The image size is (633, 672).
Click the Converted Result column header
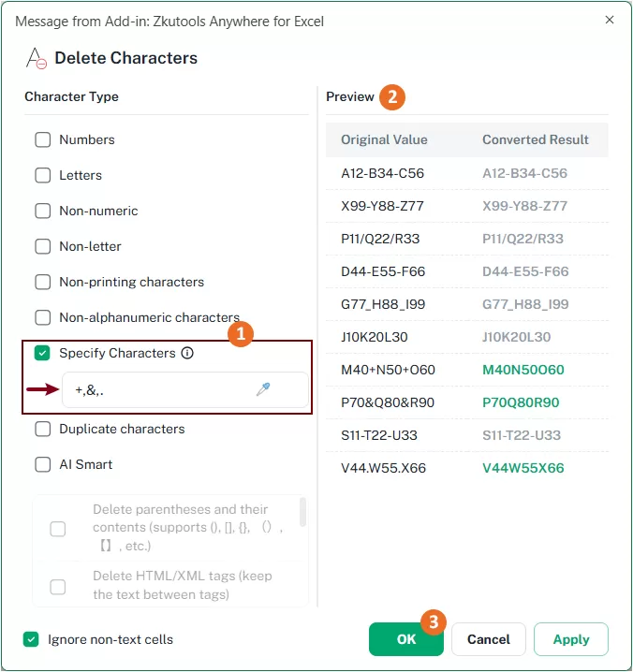(x=536, y=139)
